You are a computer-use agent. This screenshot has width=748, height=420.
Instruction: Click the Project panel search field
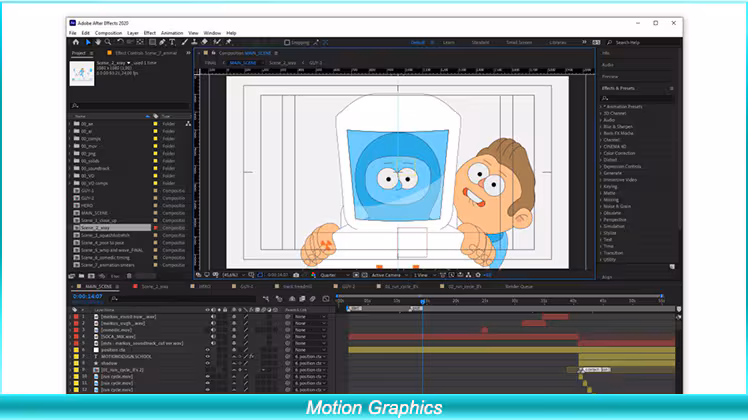130,105
